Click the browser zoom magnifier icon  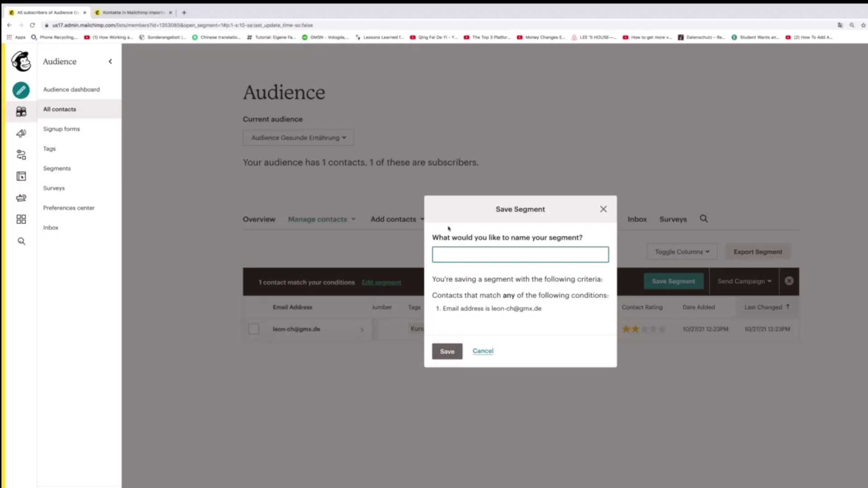tap(852, 25)
